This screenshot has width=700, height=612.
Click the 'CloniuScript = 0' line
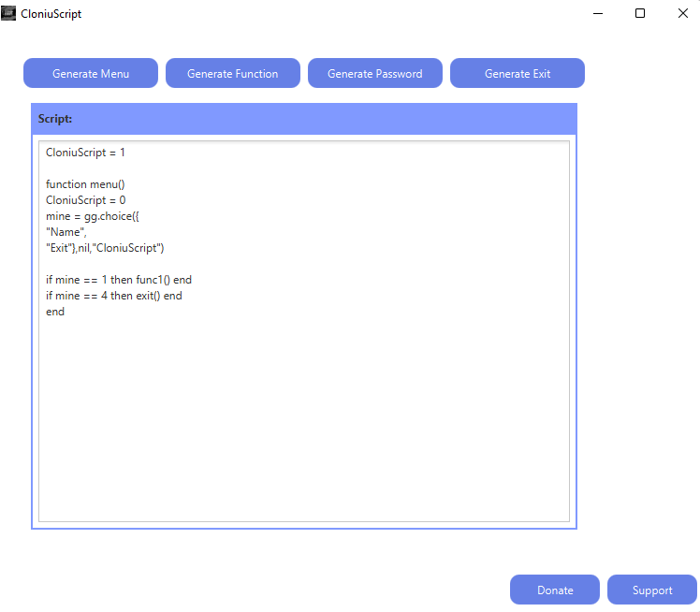click(x=86, y=200)
